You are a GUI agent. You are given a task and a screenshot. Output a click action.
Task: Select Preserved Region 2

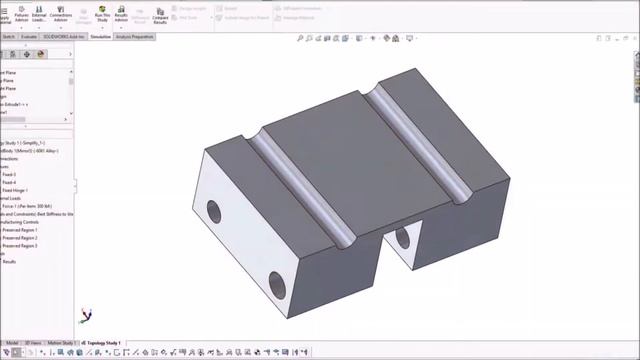[20, 238]
